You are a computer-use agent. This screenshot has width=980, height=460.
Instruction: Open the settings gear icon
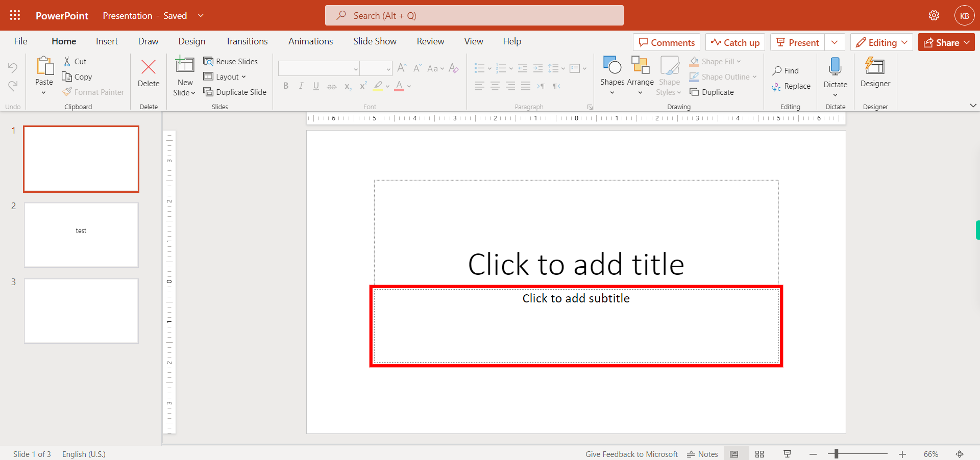coord(934,15)
